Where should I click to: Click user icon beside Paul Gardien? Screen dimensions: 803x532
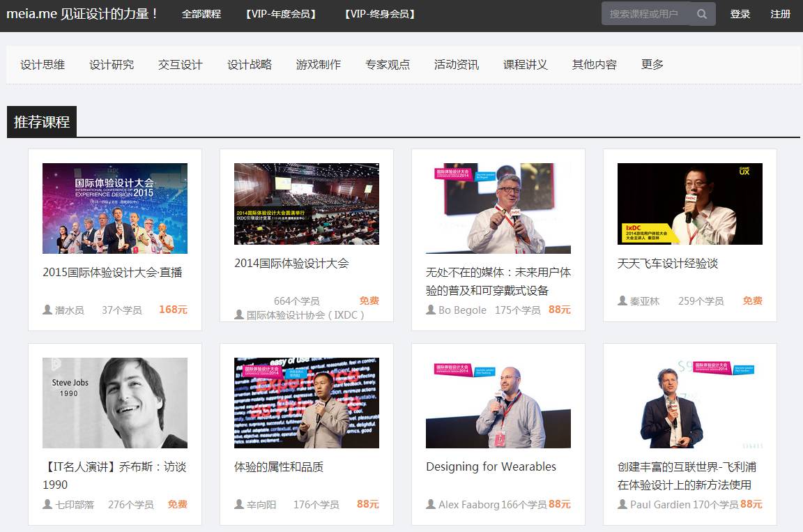622,504
